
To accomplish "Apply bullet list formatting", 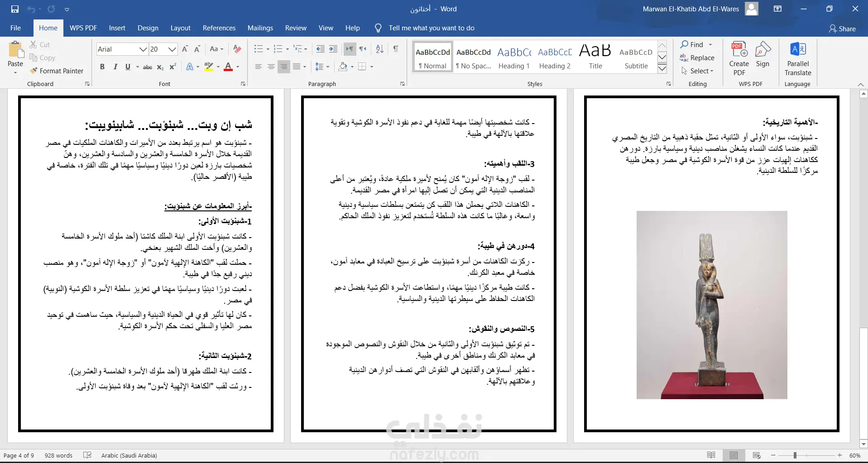I will [258, 49].
